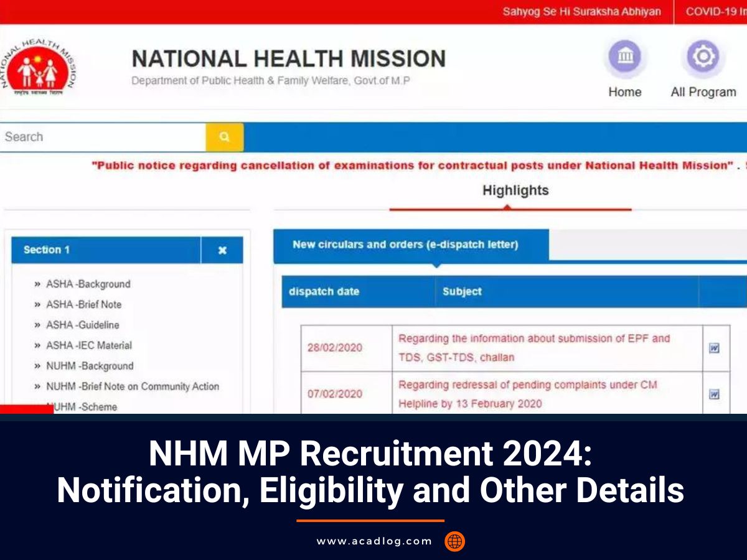
Task: Open Word document for 28/02/2020 circular
Action: pos(715,348)
